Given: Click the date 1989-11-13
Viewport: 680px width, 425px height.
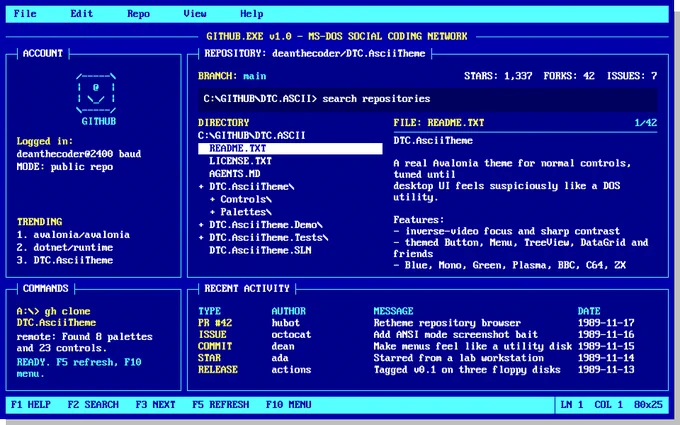Looking at the screenshot, I should [606, 370].
